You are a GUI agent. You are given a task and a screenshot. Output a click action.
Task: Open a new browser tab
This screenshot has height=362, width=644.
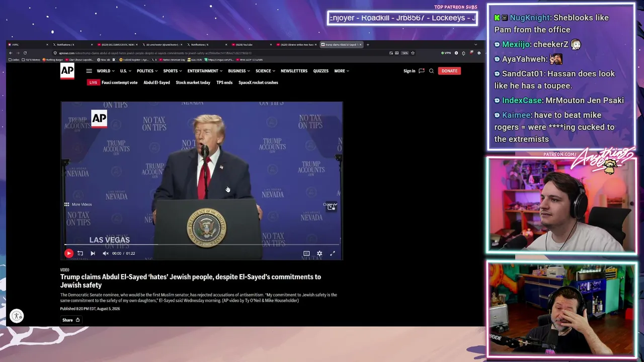coord(368,45)
